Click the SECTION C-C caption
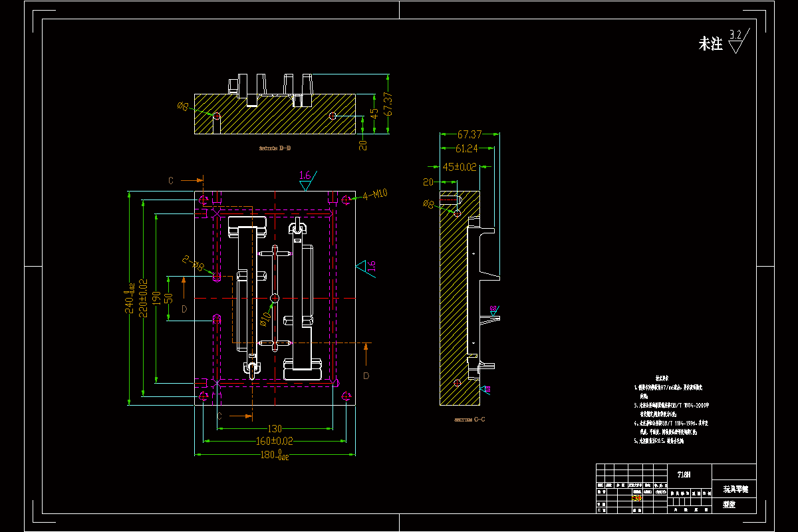Viewport: 798px width, 532px height. pyautogui.click(x=469, y=420)
